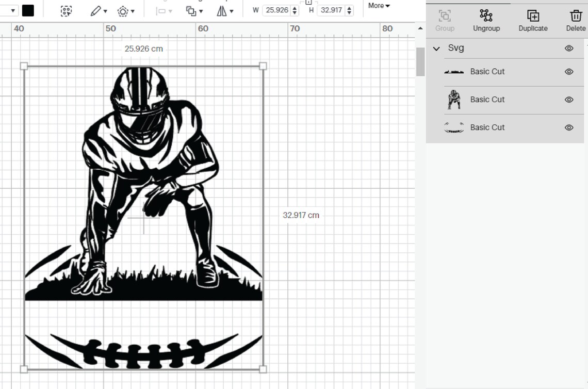Open the Arrange tool
The image size is (588, 389).
(x=194, y=11)
